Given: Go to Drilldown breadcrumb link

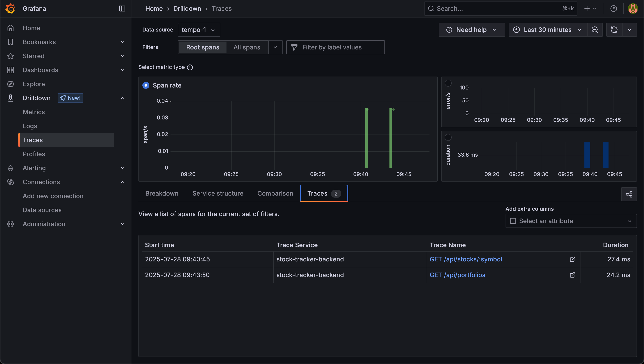Looking at the screenshot, I should [x=187, y=9].
